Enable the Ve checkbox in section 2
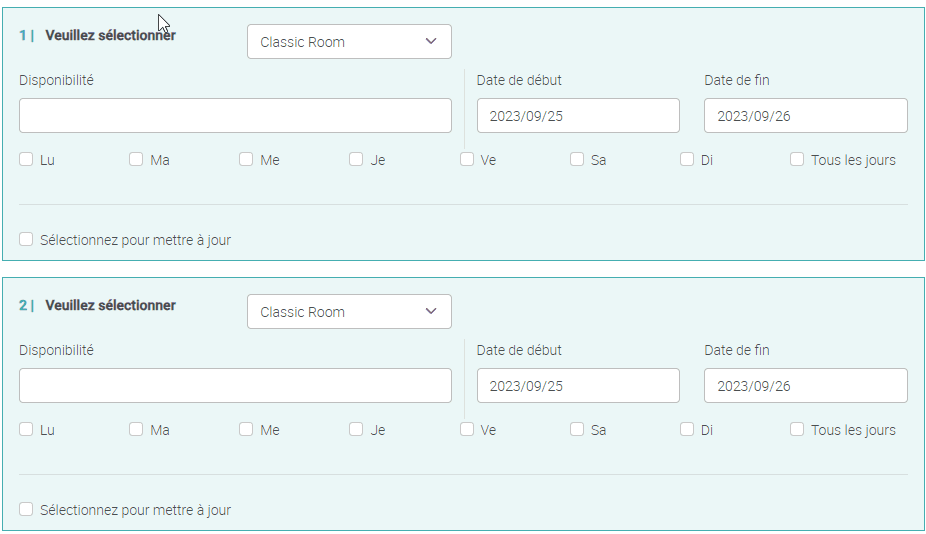Image resolution: width=926 pixels, height=534 pixels. tap(467, 429)
